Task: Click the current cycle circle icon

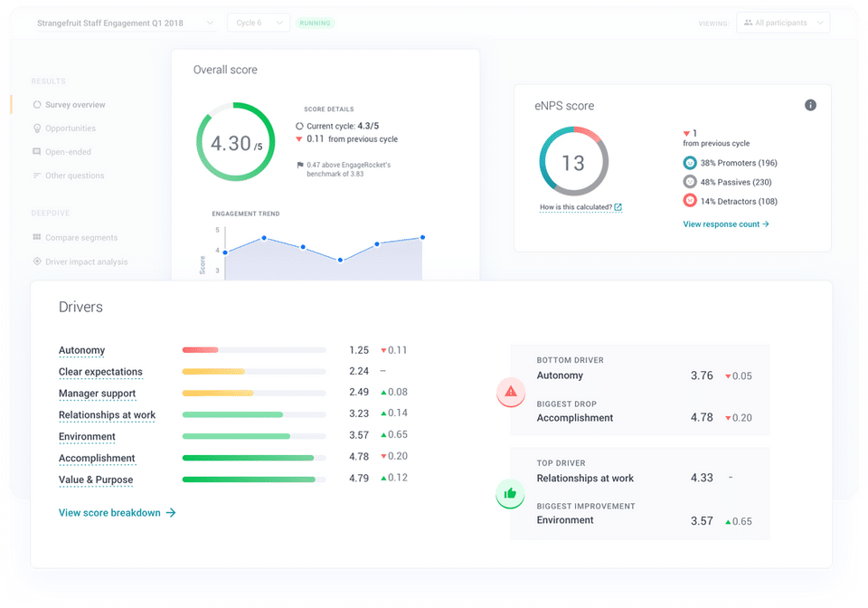Action: [299, 127]
